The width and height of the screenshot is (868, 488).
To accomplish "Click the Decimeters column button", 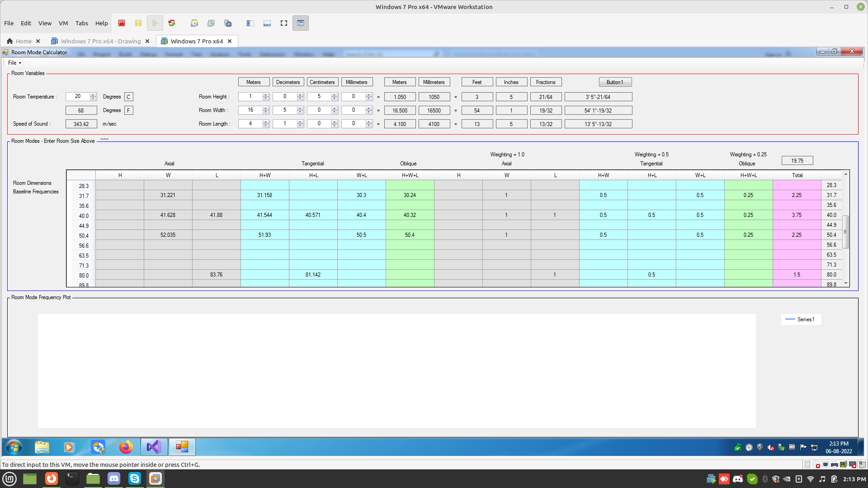I will [288, 82].
